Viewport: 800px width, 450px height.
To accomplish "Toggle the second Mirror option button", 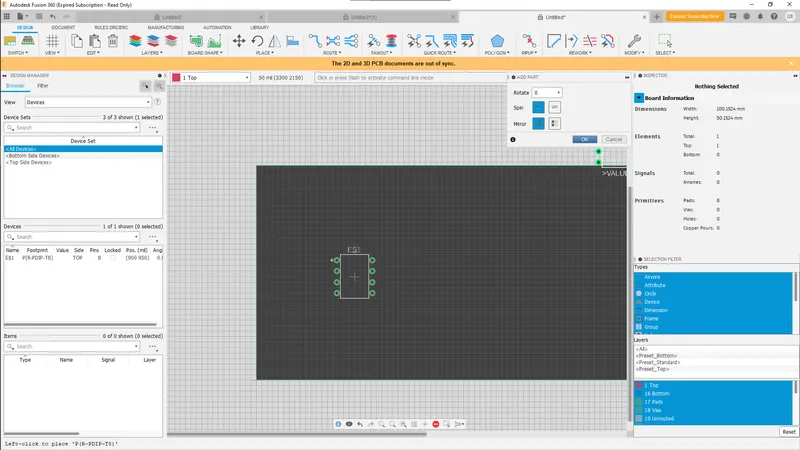I will click(555, 123).
